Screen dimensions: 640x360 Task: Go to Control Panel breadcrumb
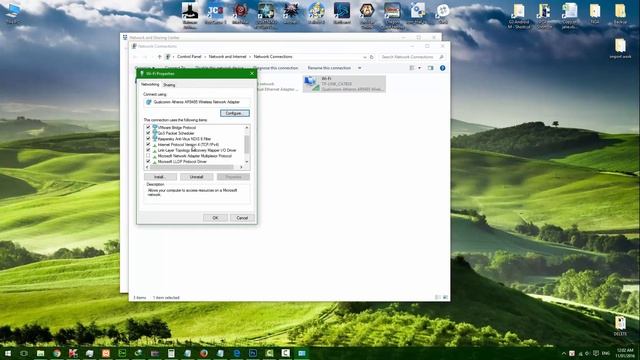click(189, 57)
